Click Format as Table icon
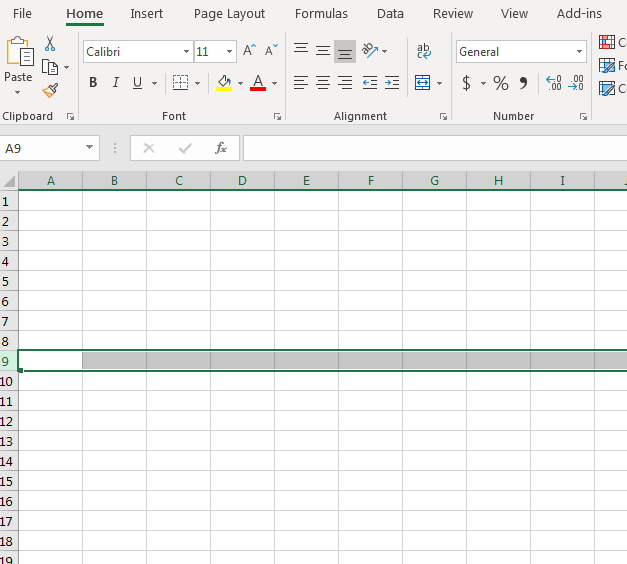Image resolution: width=627 pixels, height=564 pixels. coord(607,65)
